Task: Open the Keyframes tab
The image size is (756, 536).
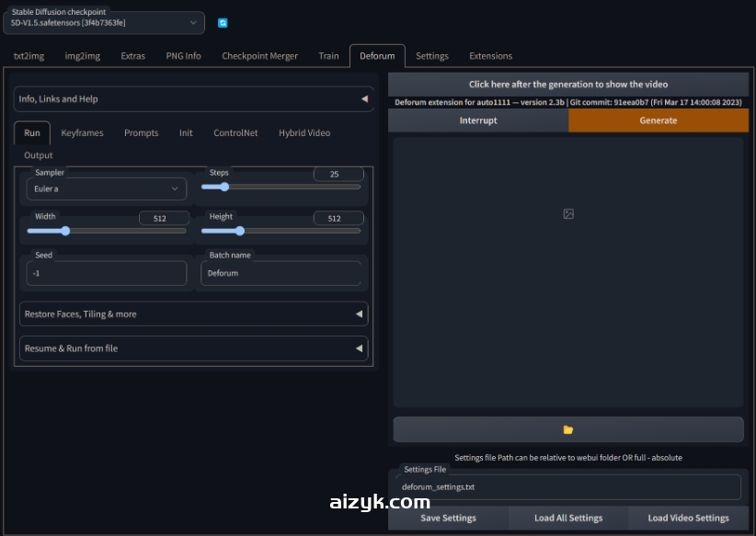Action: [x=82, y=133]
